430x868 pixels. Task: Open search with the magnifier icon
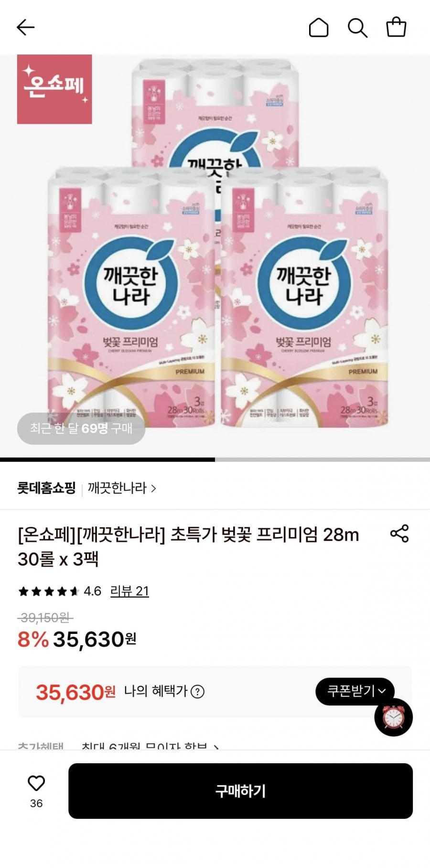[x=357, y=28]
